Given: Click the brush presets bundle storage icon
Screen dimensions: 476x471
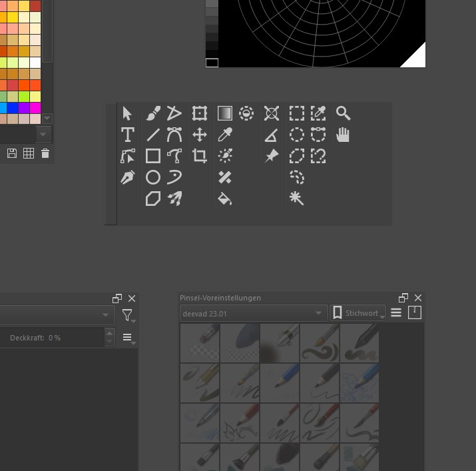Looking at the screenshot, I should point(414,312).
